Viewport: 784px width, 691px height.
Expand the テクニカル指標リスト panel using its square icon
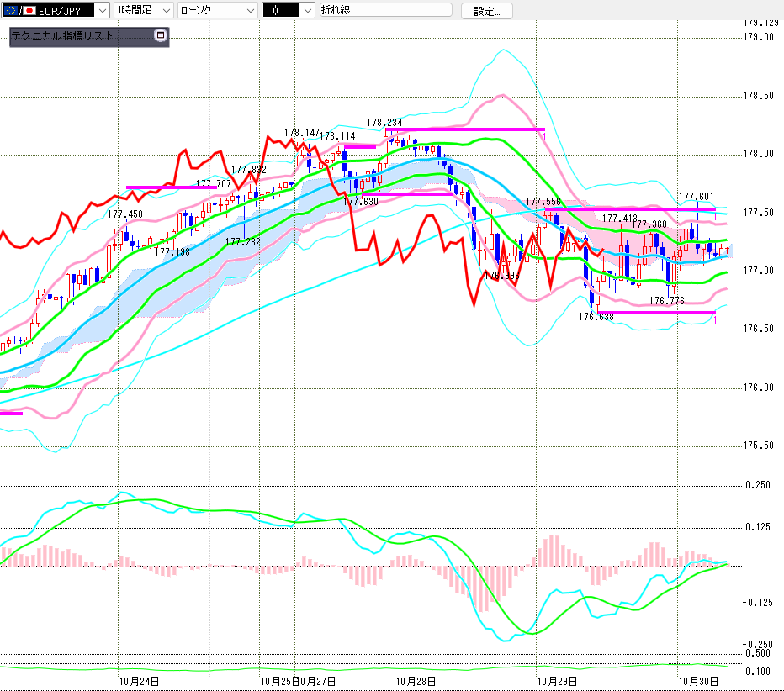pos(161,36)
